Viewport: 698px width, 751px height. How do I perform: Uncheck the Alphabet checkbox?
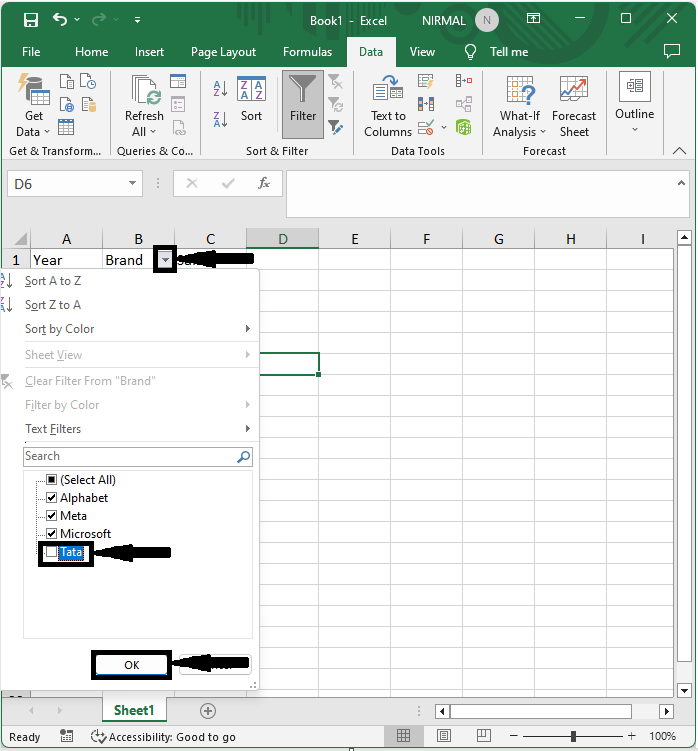(x=52, y=498)
